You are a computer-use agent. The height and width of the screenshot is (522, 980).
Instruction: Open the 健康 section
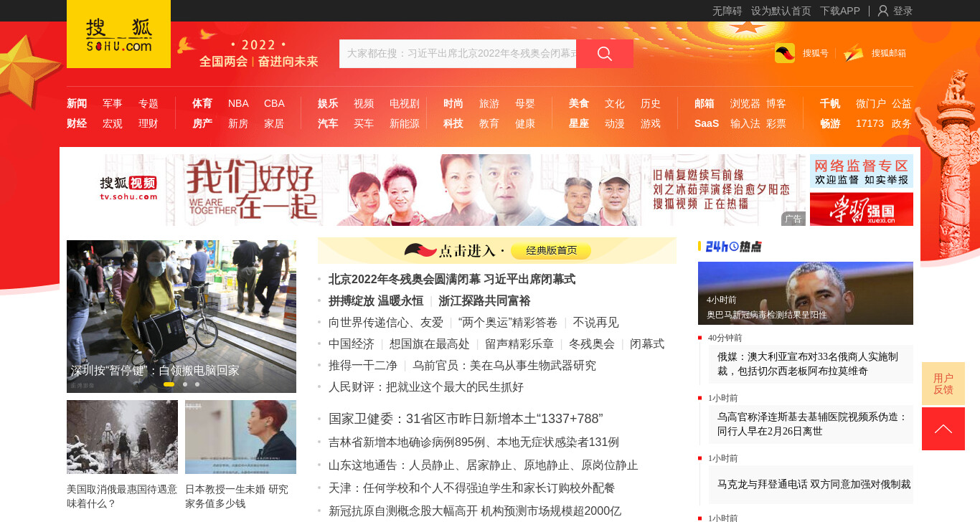pos(525,123)
